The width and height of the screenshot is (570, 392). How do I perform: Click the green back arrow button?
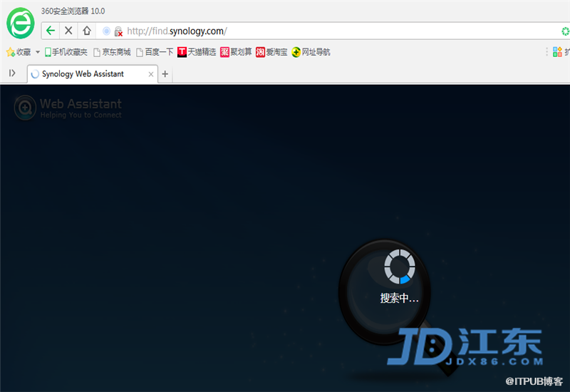point(51,31)
